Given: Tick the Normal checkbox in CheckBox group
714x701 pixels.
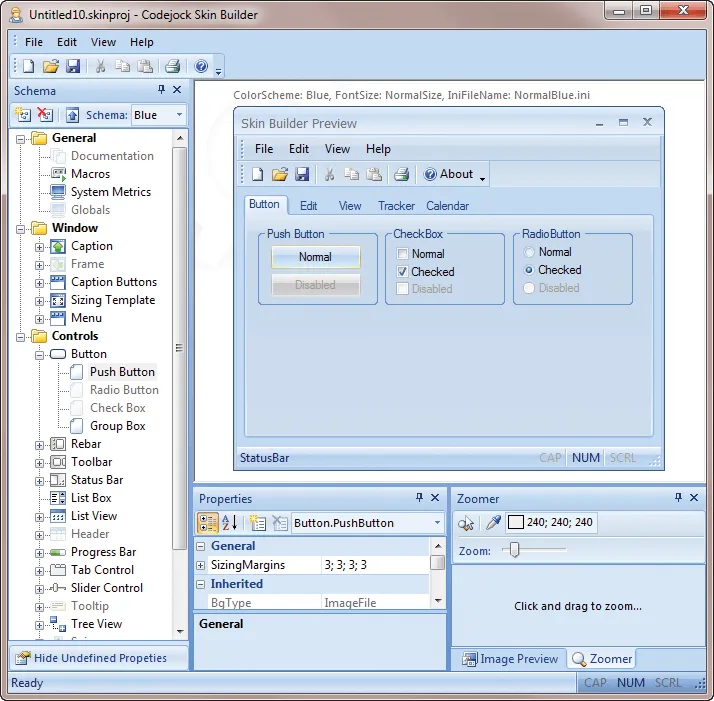Looking at the screenshot, I should point(402,254).
